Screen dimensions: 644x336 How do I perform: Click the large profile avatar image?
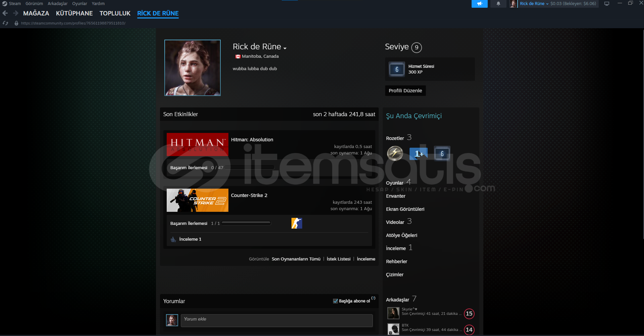click(x=193, y=68)
